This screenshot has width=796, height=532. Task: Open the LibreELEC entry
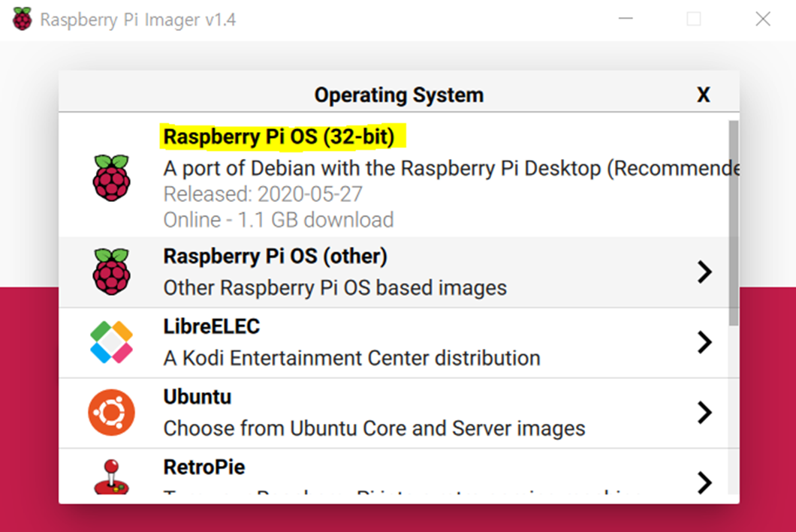[394, 342]
